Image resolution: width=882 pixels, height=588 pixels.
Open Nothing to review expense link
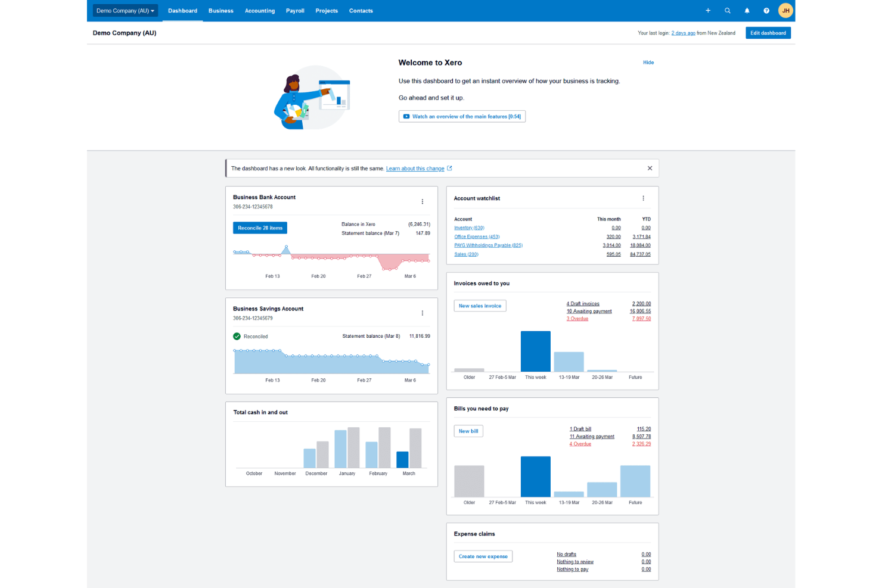[x=575, y=562]
